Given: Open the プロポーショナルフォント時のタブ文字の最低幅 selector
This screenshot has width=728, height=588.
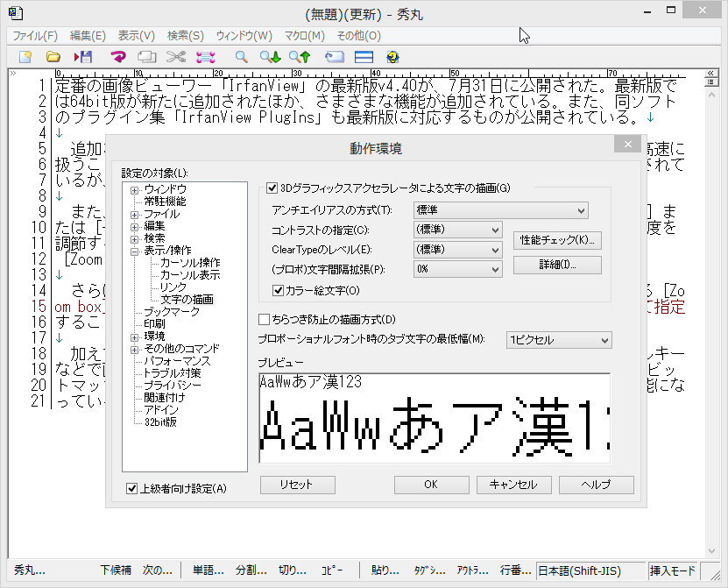Looking at the screenshot, I should tap(558, 340).
